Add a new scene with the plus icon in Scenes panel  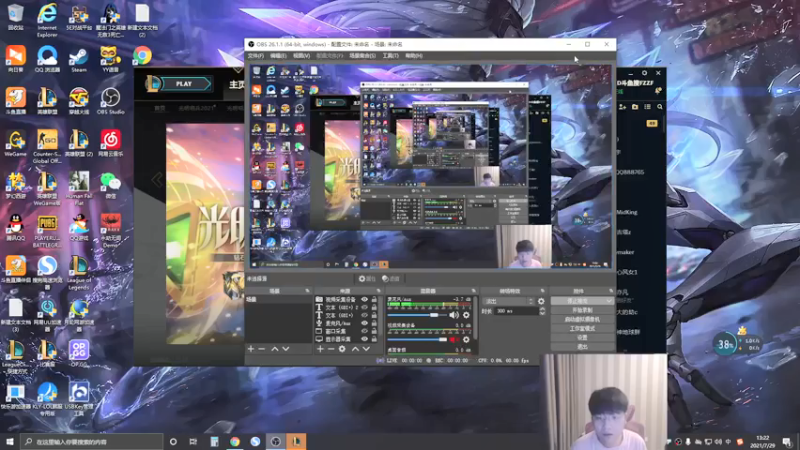tap(251, 349)
